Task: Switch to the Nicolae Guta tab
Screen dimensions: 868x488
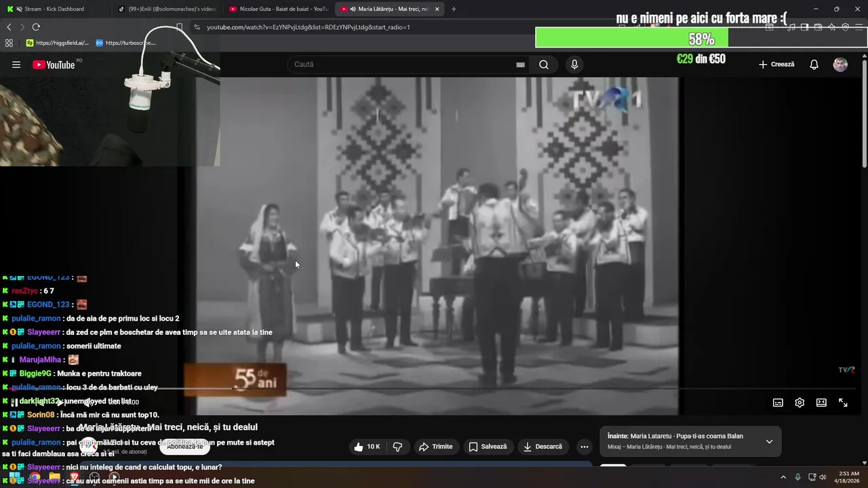Action: [279, 9]
